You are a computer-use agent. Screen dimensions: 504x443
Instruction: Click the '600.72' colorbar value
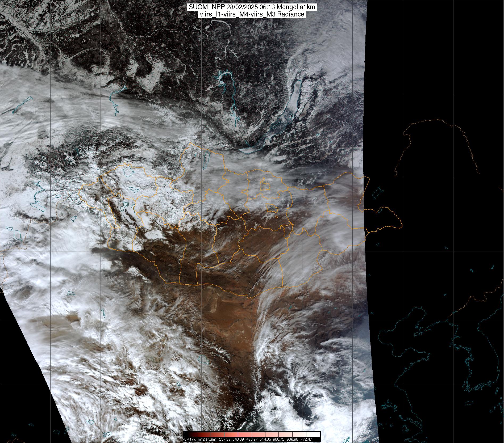tap(278, 439)
